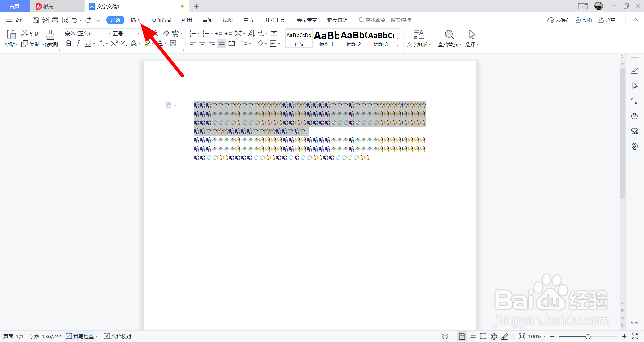The width and height of the screenshot is (644, 342).
Task: Align the paragraph right
Action: [212, 44]
